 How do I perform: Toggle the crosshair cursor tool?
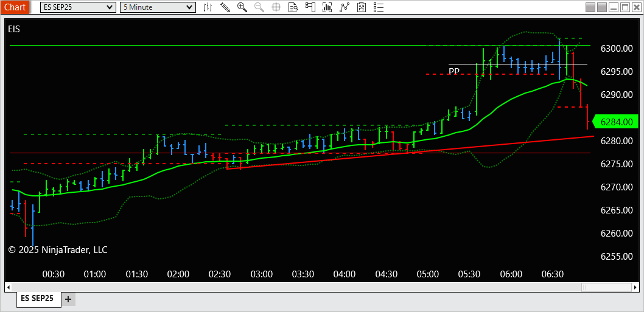coord(276,7)
